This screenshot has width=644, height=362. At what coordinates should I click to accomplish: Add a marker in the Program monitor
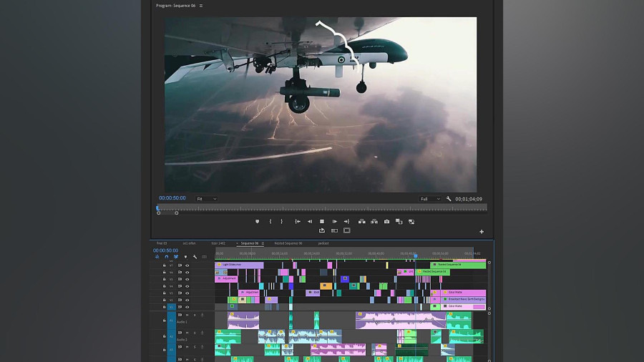(257, 221)
